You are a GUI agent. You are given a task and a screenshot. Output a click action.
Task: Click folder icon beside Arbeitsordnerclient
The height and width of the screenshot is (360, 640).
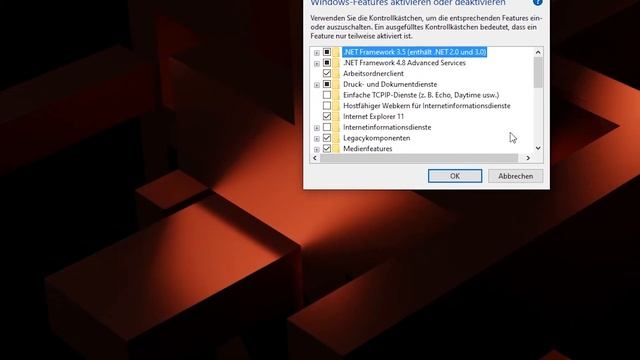point(336,73)
